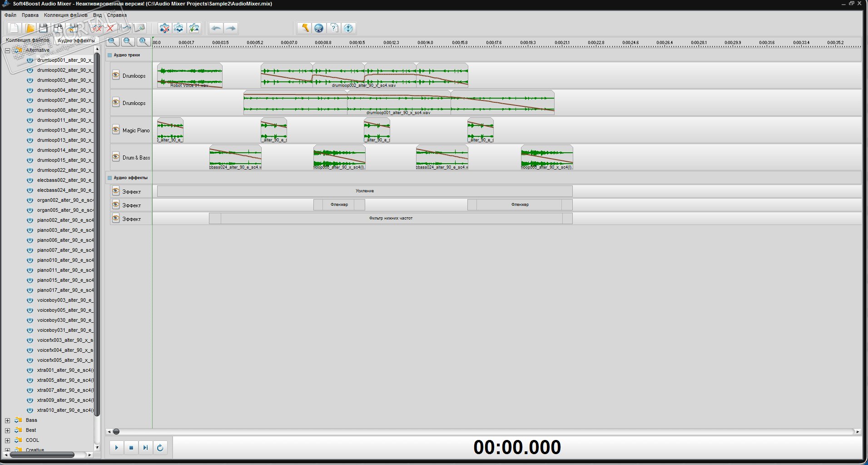Viewport: 868px width, 465px height.
Task: Zoom in on the timeline with the plus magnifier
Action: pos(113,42)
